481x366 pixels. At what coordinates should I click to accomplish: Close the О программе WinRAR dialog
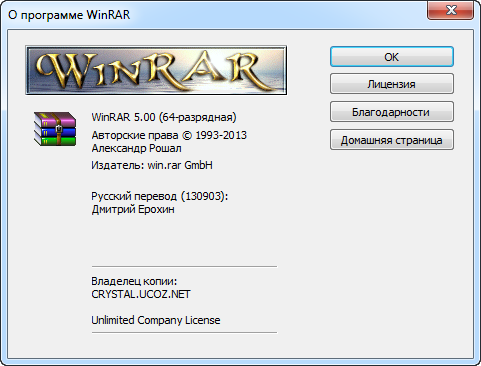pyautogui.click(x=450, y=10)
